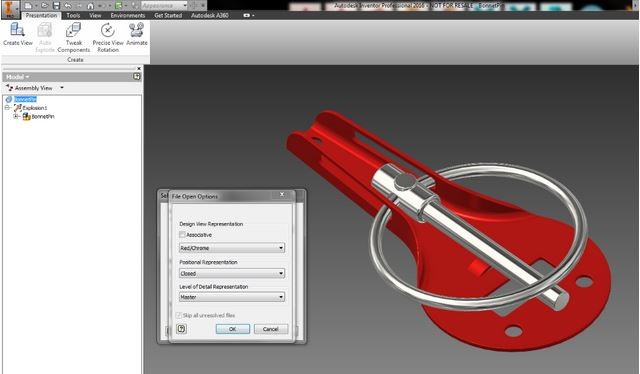The height and width of the screenshot is (374, 640).
Task: Open the Red/Chrome design view dropdown
Action: click(x=232, y=248)
